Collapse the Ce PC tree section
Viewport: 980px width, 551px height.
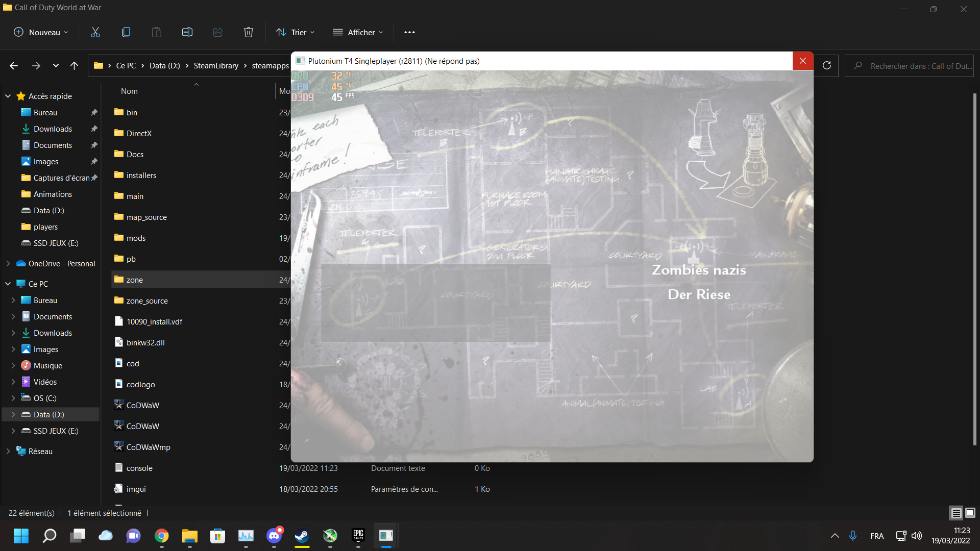(8, 284)
